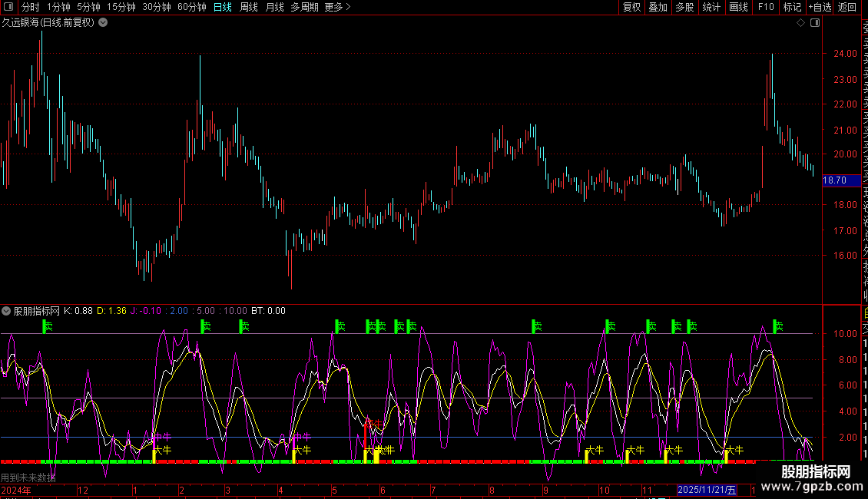Click the +自选 add to watchlist button
This screenshot has width=868, height=499.
[820, 7]
